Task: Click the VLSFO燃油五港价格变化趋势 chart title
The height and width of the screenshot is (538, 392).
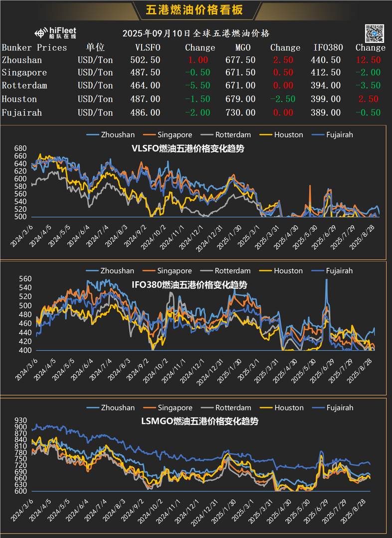Action: [188, 149]
